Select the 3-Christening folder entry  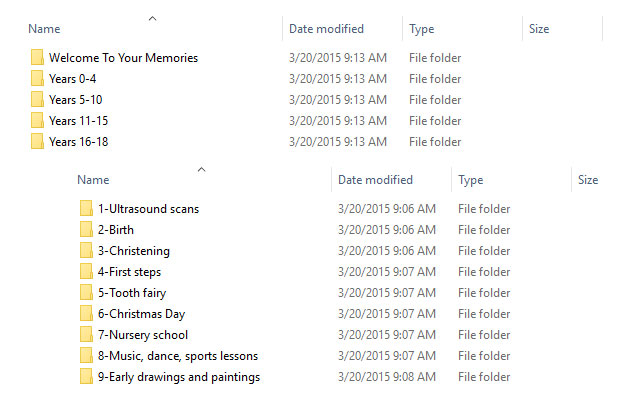(x=134, y=251)
